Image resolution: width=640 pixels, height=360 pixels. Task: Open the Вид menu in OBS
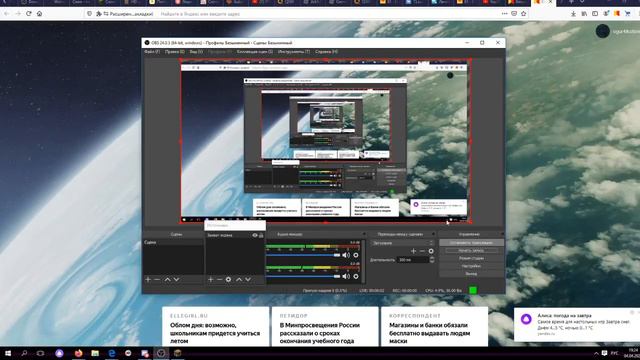(x=196, y=52)
